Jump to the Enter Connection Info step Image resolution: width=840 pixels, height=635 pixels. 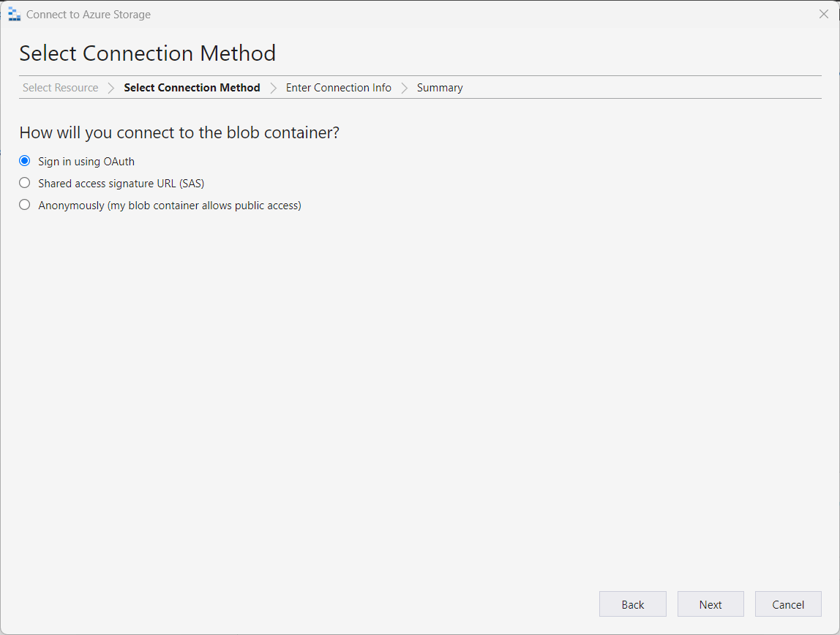click(x=338, y=88)
